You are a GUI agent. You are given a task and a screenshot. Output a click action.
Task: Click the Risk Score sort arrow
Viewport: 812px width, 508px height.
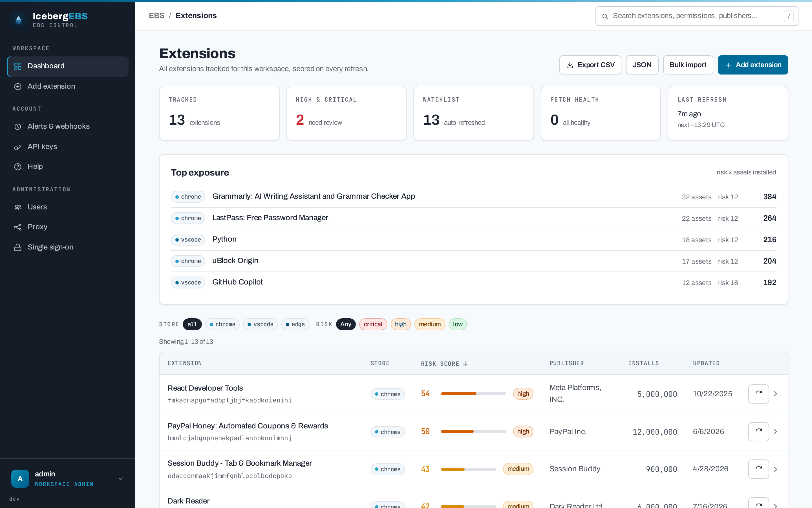coord(465,364)
